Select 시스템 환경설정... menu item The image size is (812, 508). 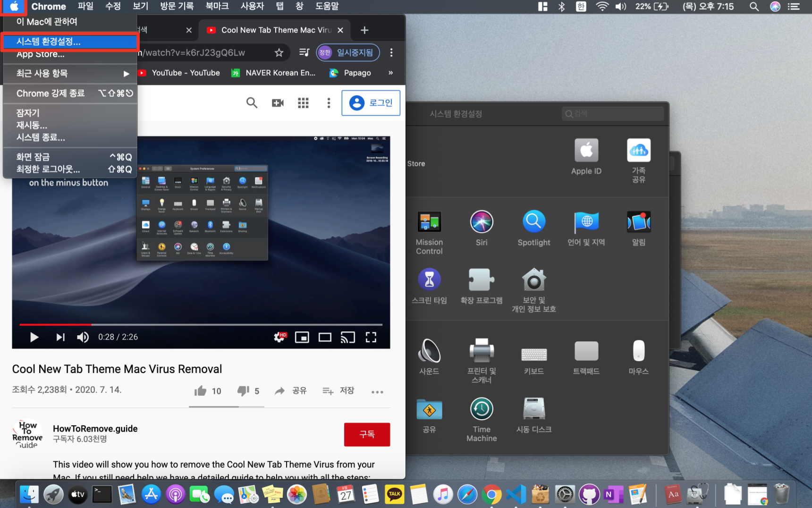click(x=70, y=42)
